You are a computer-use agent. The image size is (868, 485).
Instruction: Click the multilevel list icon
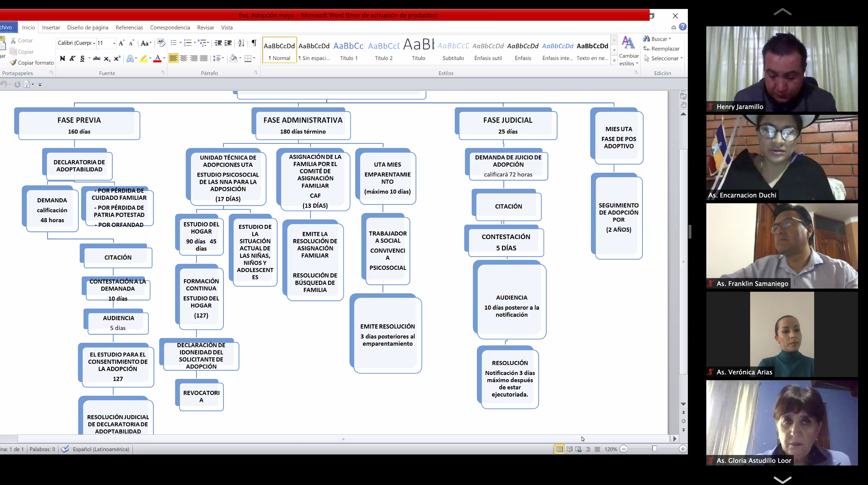[202, 43]
